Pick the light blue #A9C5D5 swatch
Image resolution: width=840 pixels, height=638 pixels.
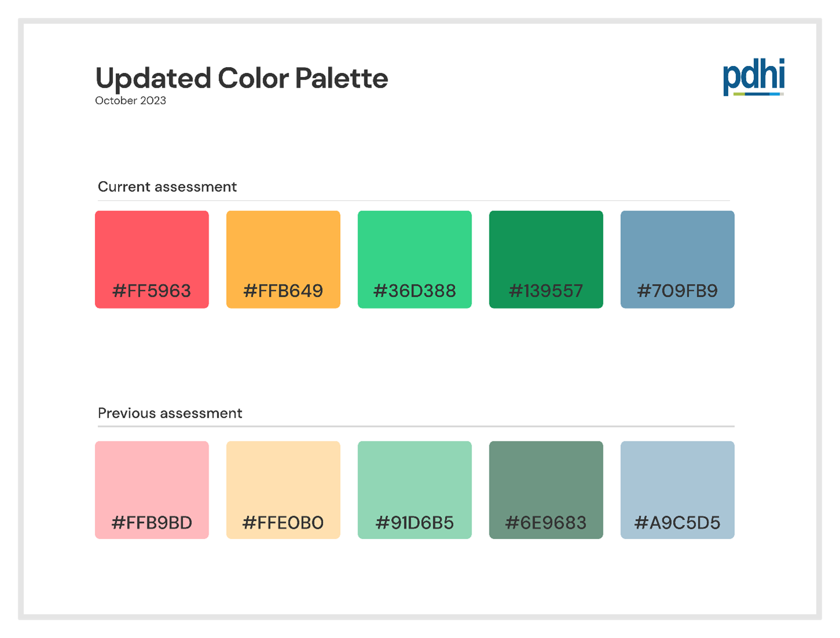[677, 490]
